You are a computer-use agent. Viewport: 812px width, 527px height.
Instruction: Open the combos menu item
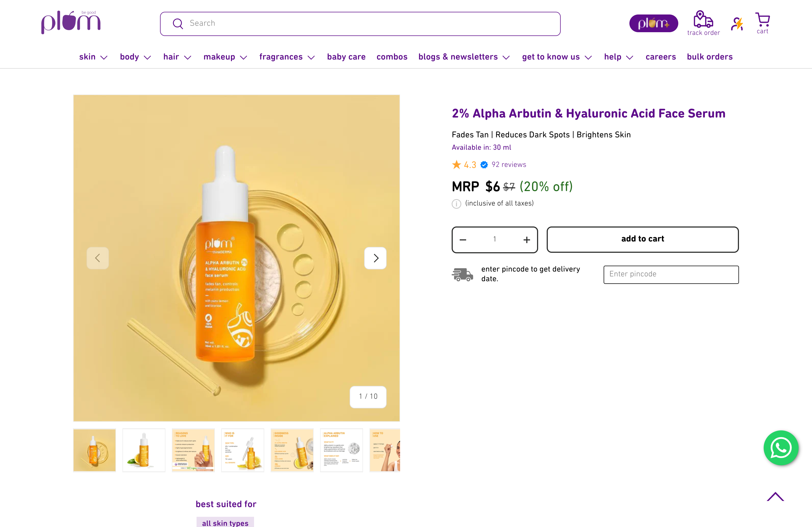pyautogui.click(x=392, y=57)
